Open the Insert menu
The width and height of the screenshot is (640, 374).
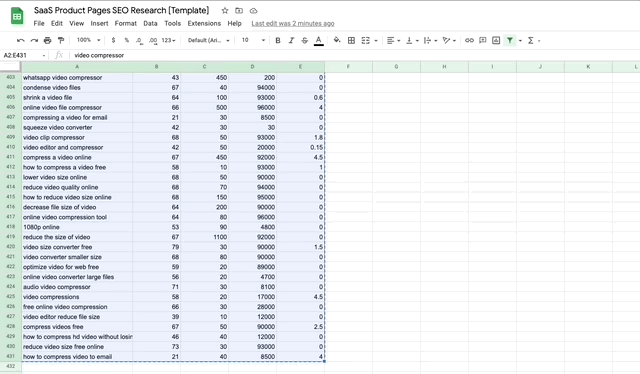coord(99,23)
